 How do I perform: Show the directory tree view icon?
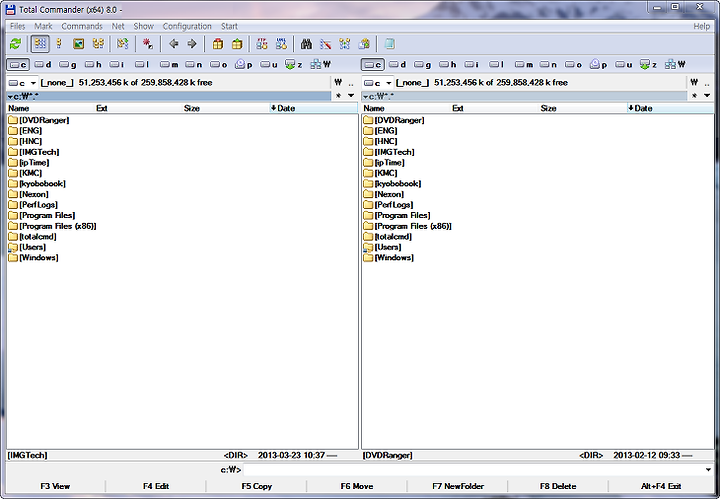[98, 44]
